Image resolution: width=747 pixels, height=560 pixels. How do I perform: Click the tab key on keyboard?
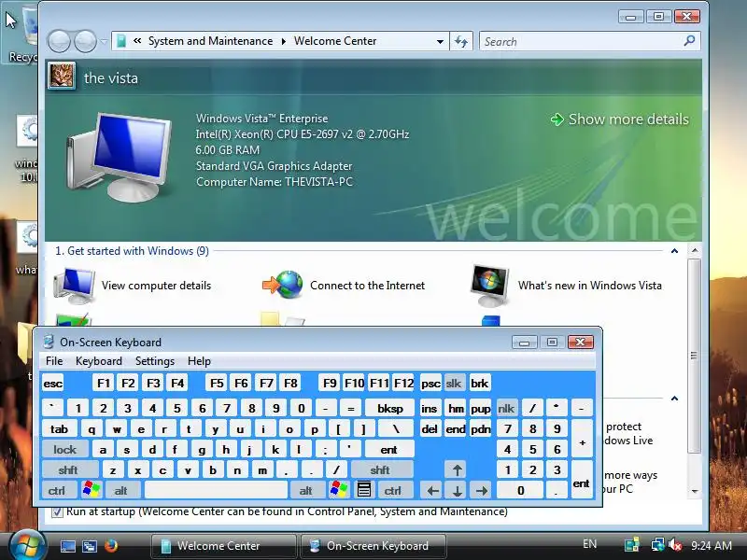(60, 429)
